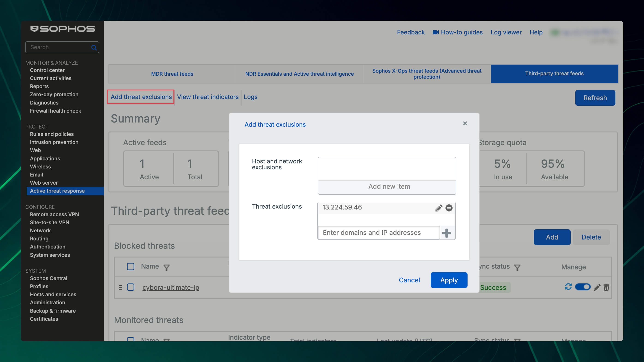Open the Logs link
The width and height of the screenshot is (644, 362).
coord(250,97)
